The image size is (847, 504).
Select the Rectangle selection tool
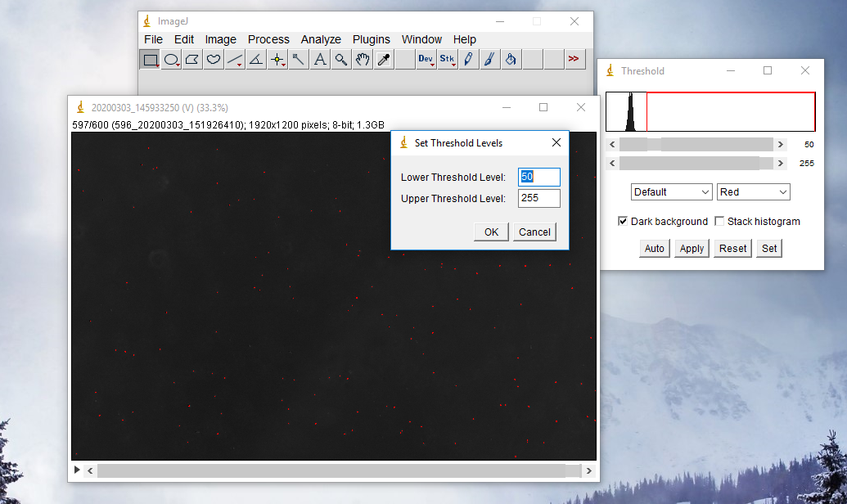coord(150,60)
